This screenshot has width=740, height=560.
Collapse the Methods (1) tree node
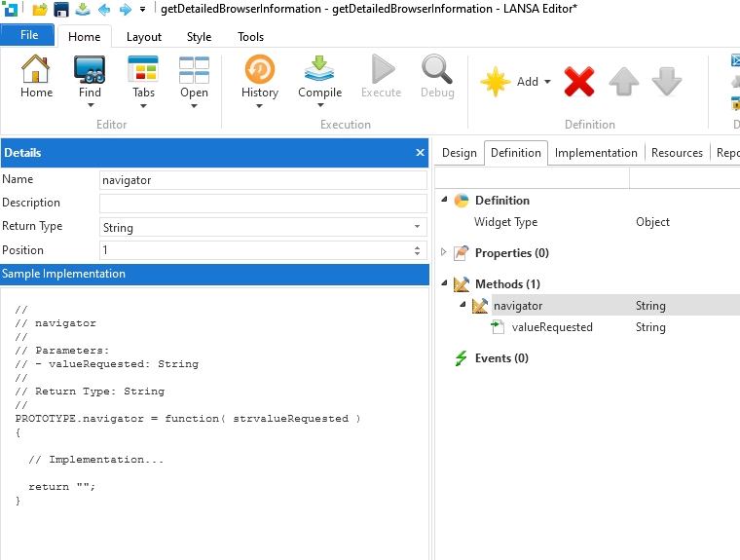(x=445, y=283)
